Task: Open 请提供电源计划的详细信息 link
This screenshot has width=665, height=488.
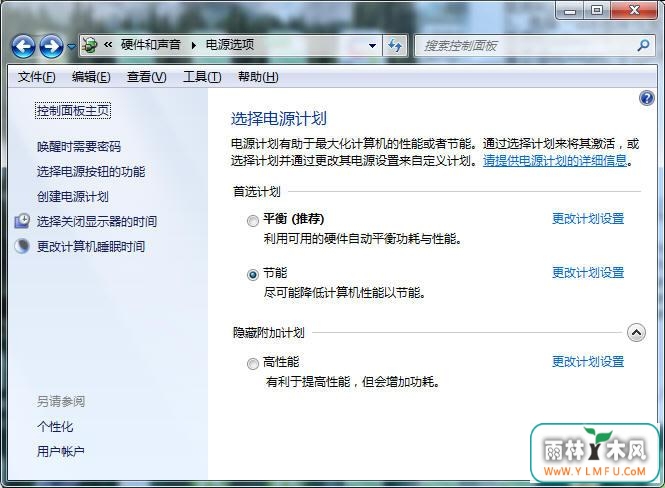Action: (555, 161)
